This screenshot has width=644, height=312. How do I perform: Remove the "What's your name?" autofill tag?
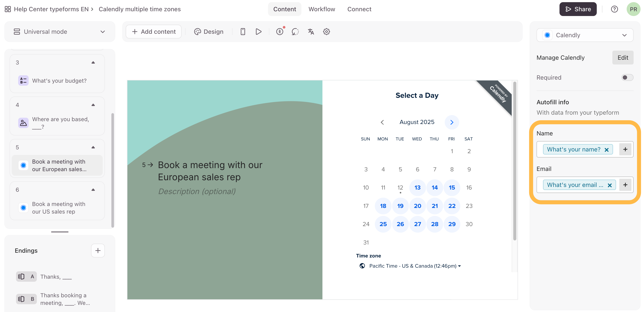click(607, 150)
